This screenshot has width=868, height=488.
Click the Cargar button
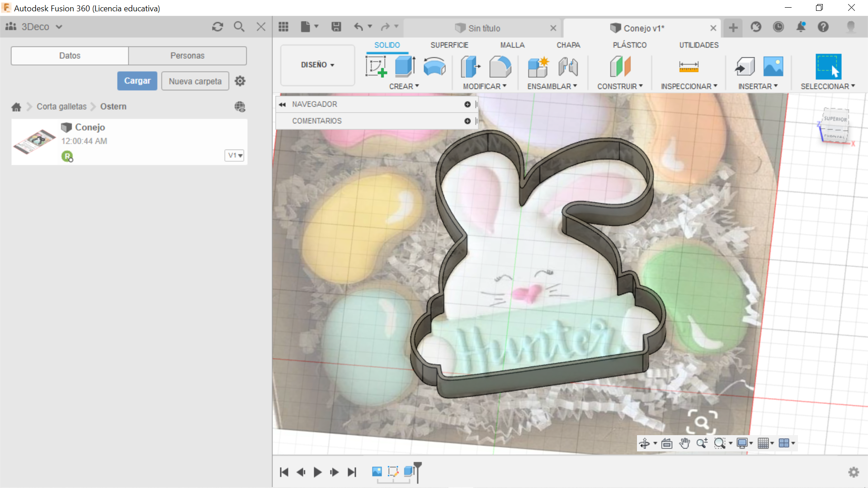[x=137, y=81]
